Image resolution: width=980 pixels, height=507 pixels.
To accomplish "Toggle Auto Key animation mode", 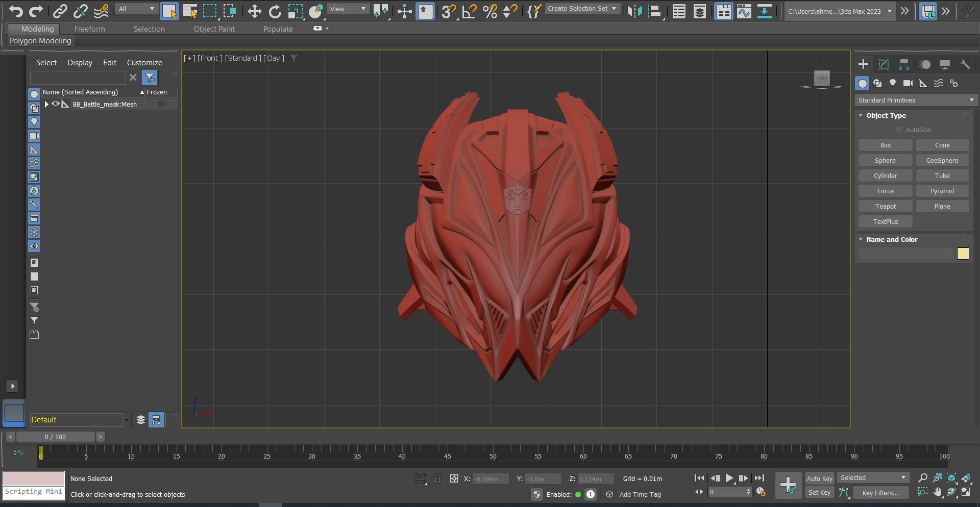I will pyautogui.click(x=819, y=478).
